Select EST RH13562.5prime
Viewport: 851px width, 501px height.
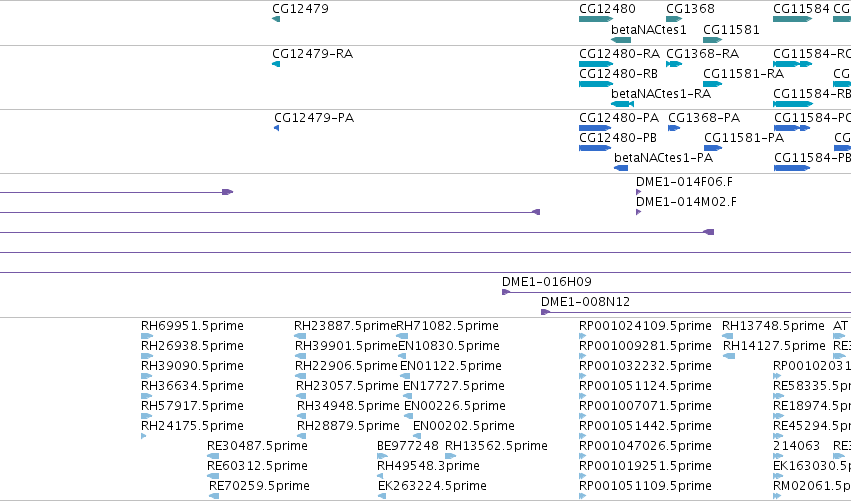coord(496,446)
